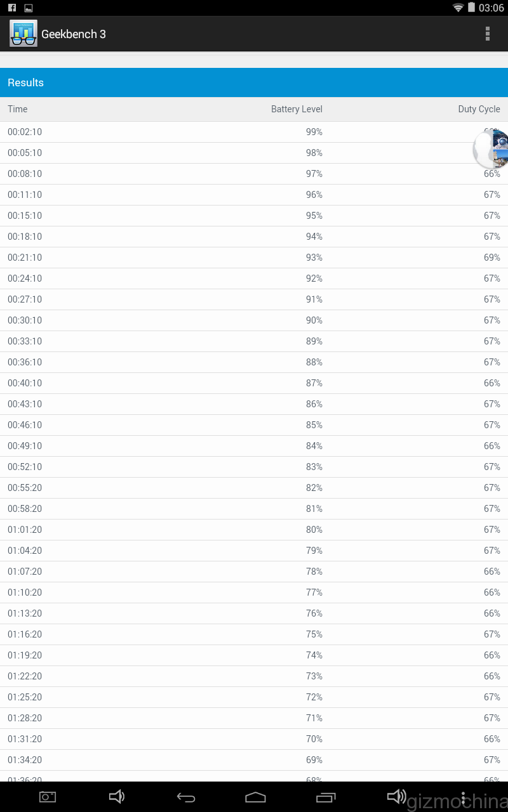Tap the Facebook notification icon
This screenshot has width=508, height=812.
(12, 8)
